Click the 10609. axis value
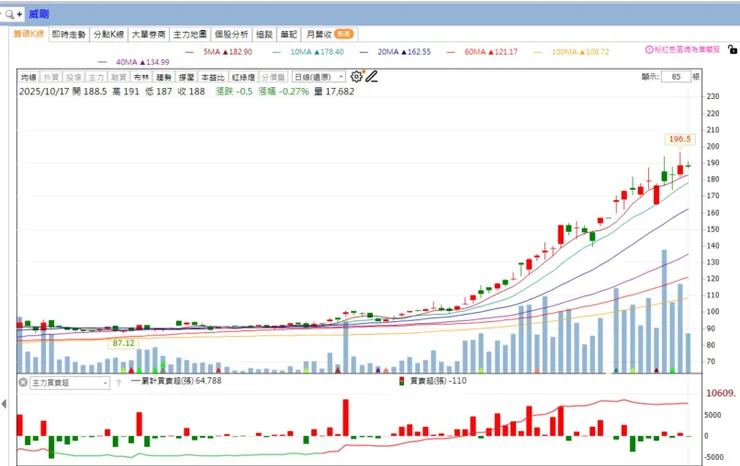 pyautogui.click(x=721, y=393)
